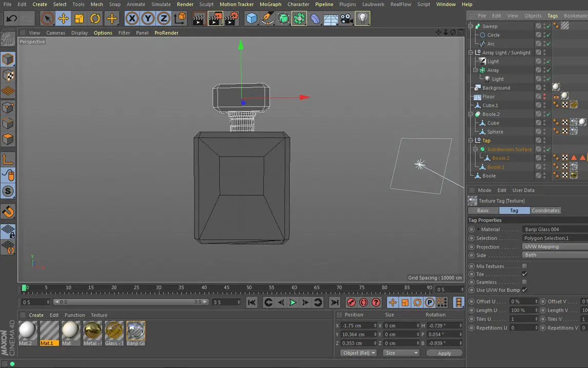588x368 pixels.
Task: Select the Banji Glass material thumbnail
Action: point(135,331)
